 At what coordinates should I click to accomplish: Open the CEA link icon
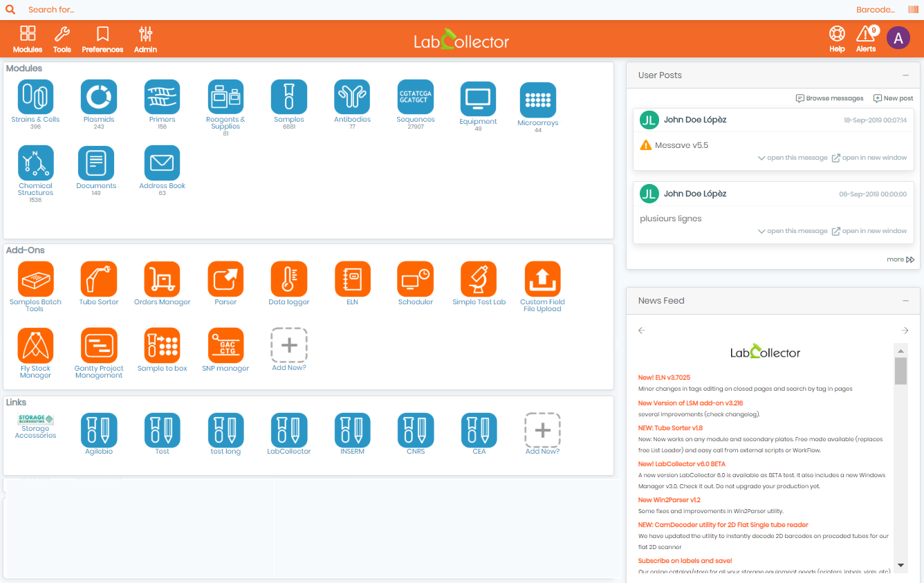(479, 430)
